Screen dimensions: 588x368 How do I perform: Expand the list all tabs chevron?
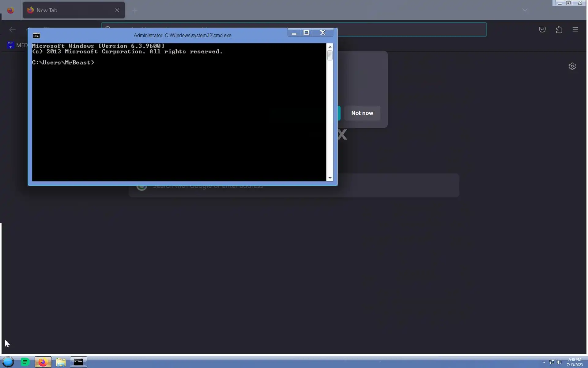[525, 10]
